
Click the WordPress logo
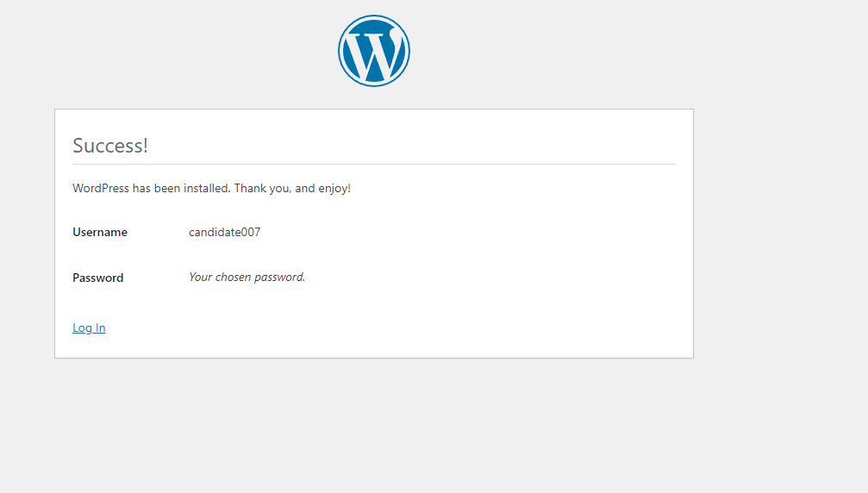tap(373, 51)
